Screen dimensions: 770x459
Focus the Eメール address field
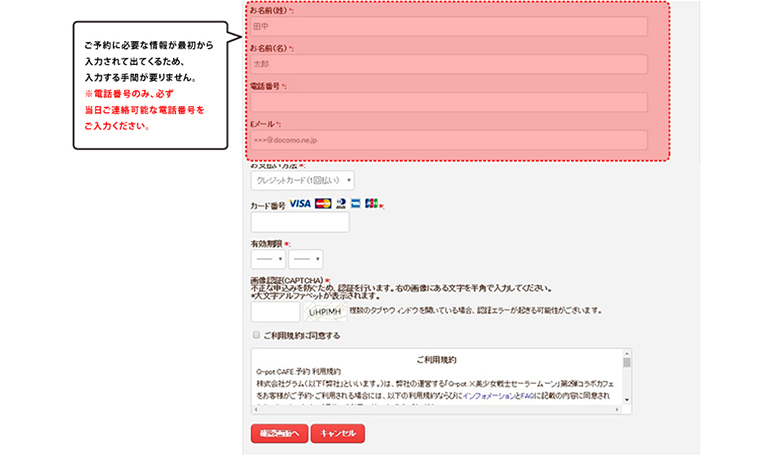point(448,140)
